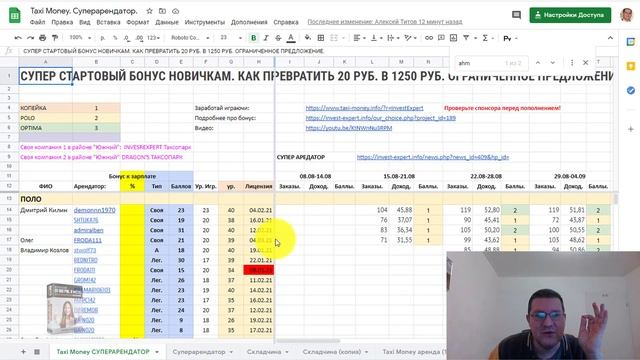Image resolution: width=640 pixels, height=360 pixels.
Task: Open the Keep side panel icon
Action: (x=631, y=66)
